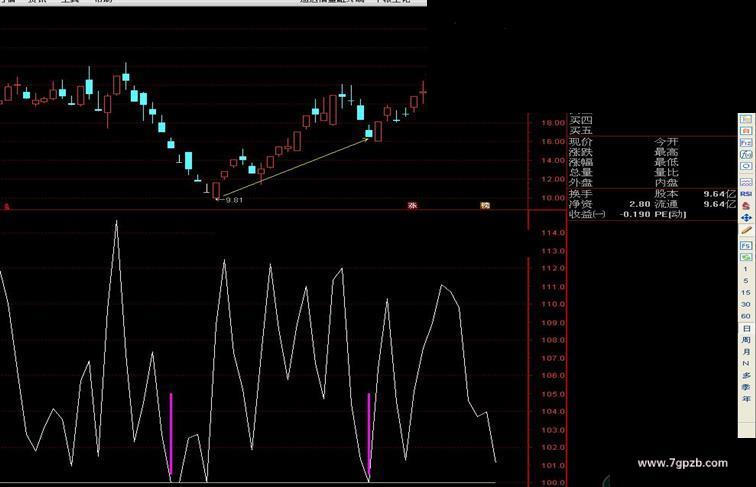The height and width of the screenshot is (487, 756).
Task: Click the 外盘 label
Action: [x=580, y=183]
